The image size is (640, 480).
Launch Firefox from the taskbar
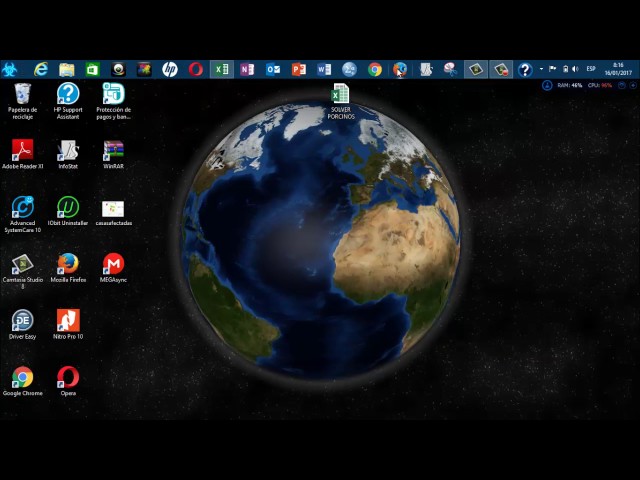click(x=400, y=69)
